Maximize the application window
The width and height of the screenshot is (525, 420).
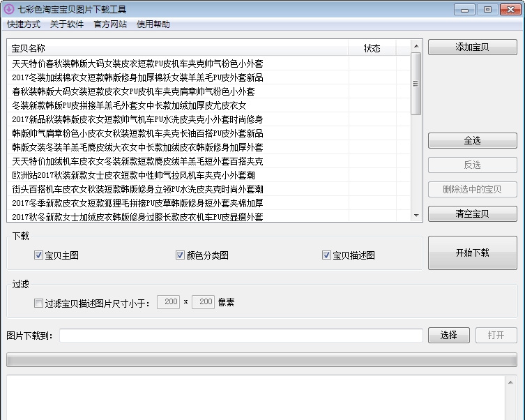(x=487, y=9)
